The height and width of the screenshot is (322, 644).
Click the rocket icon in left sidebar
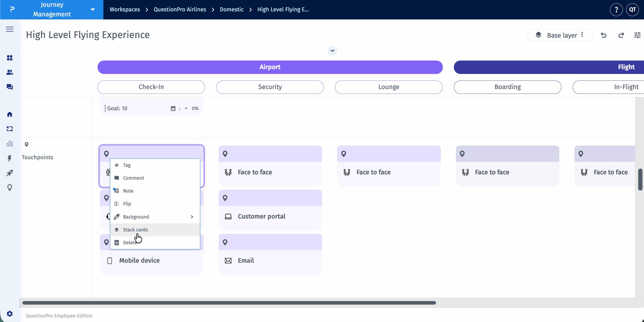tap(10, 173)
